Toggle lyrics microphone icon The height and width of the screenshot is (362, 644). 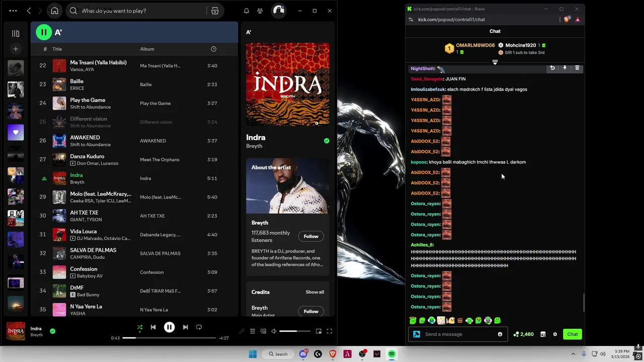pos(242,331)
